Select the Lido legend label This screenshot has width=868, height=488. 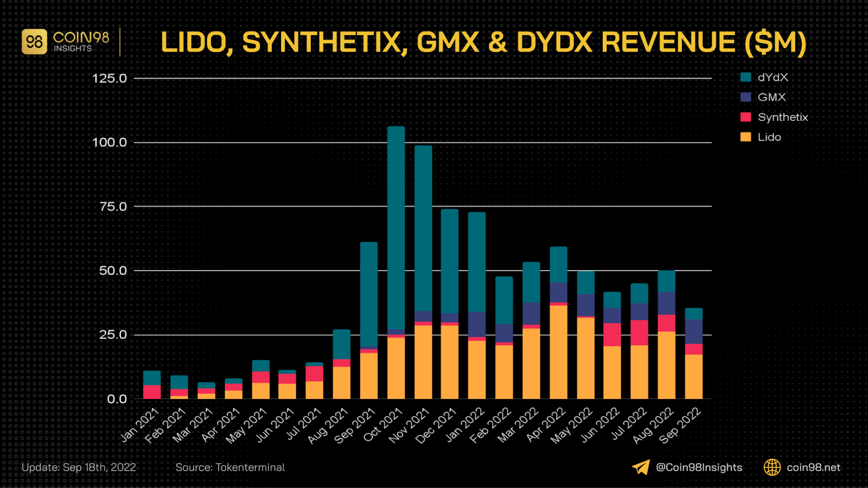click(x=769, y=137)
